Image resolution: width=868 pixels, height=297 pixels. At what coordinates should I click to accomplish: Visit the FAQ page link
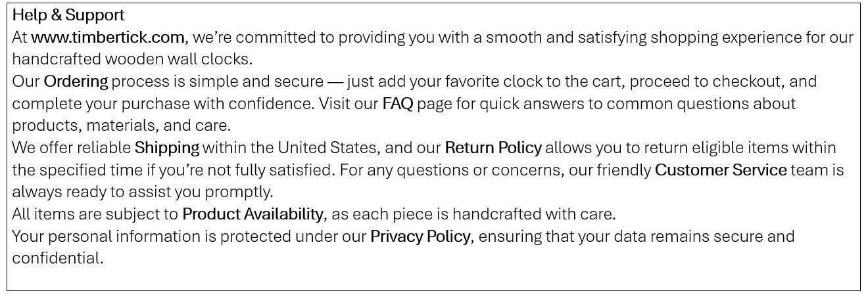[x=397, y=104]
